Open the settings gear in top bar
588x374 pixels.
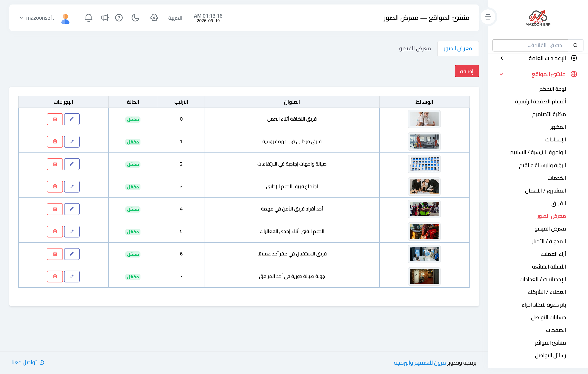[154, 18]
